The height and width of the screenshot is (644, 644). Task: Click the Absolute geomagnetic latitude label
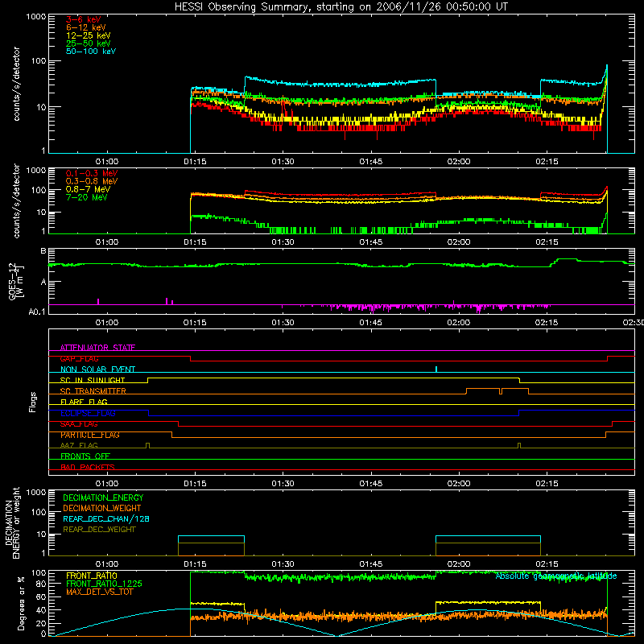556,576
